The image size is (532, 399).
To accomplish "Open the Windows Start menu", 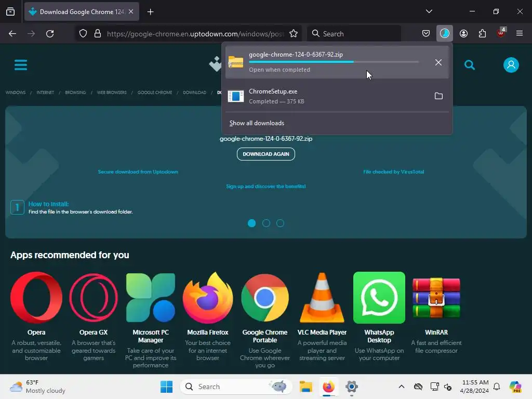I will click(166, 387).
